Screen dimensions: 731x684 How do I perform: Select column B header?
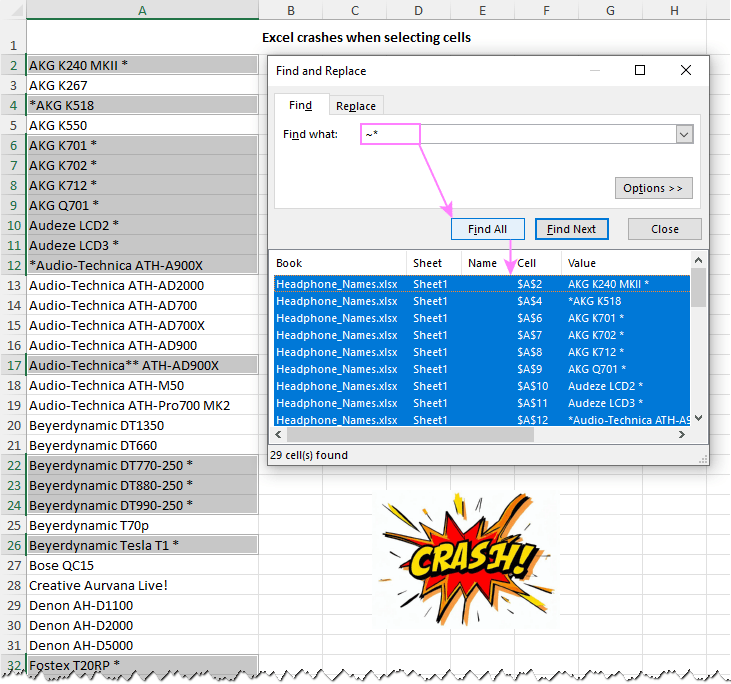pyautogui.click(x=290, y=10)
